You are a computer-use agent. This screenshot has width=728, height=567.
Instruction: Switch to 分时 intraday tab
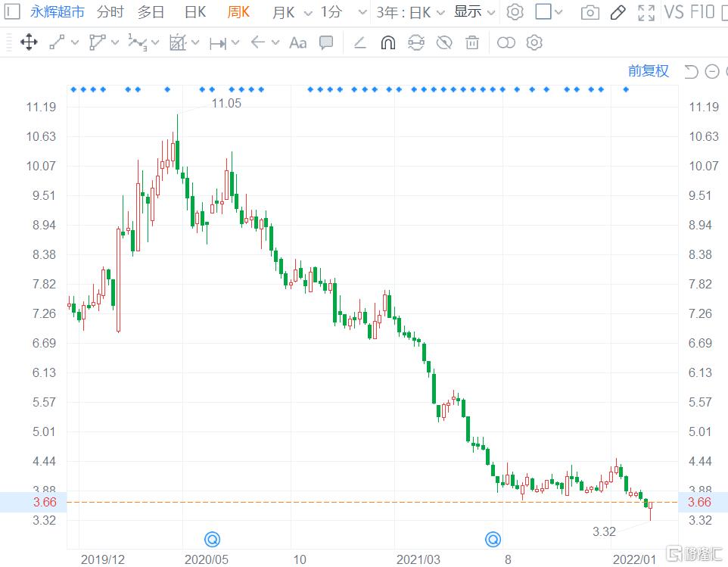coord(110,12)
